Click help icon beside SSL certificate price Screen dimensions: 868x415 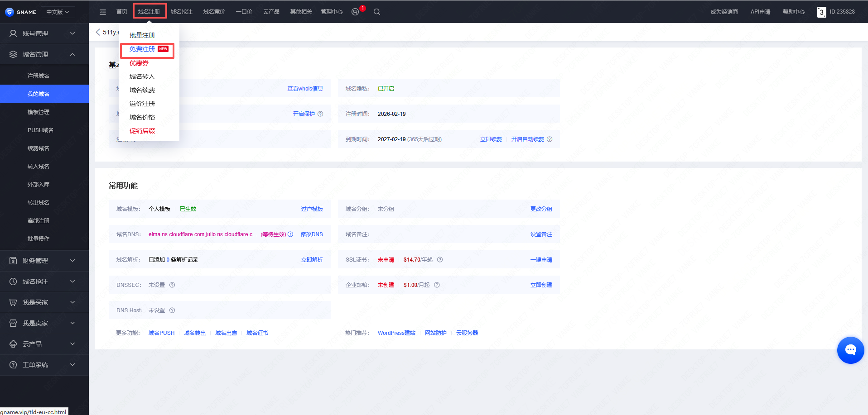(440, 260)
